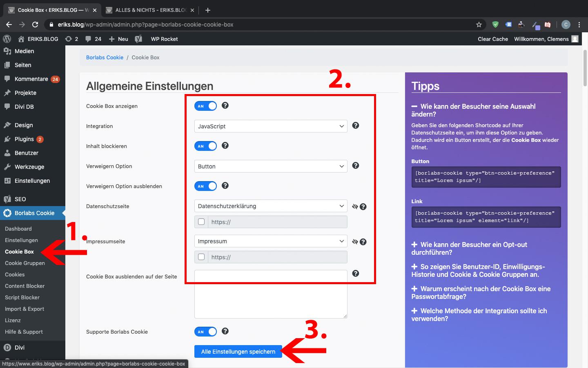Screen dimensions: 588x368
Task: Open Content Blocker submenu item
Action: (x=24, y=286)
